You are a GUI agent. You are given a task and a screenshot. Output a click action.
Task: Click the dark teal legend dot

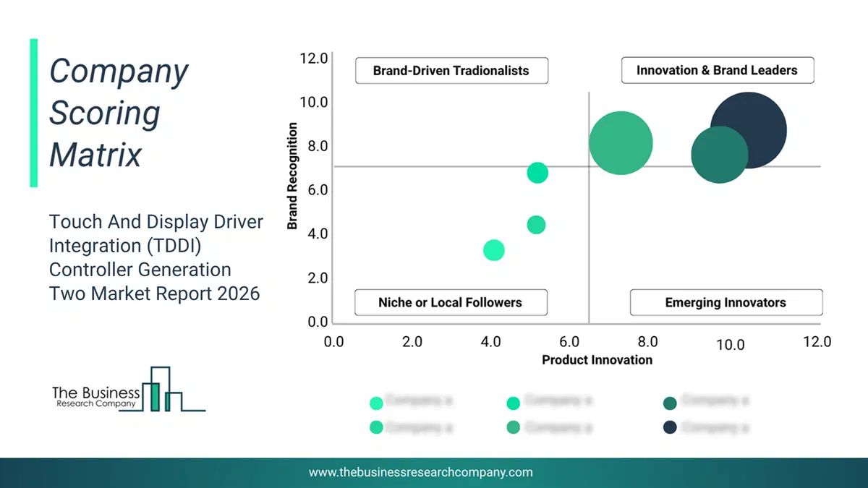[670, 403]
